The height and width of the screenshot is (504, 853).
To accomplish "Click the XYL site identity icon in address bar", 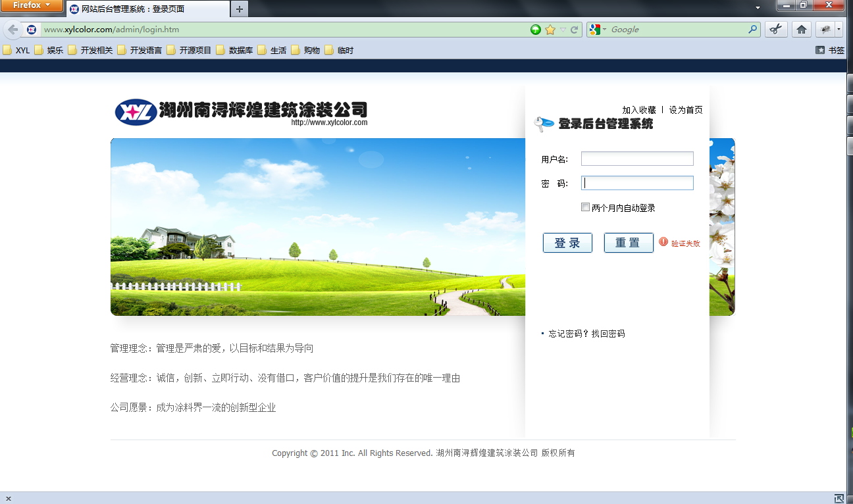I will [x=32, y=30].
